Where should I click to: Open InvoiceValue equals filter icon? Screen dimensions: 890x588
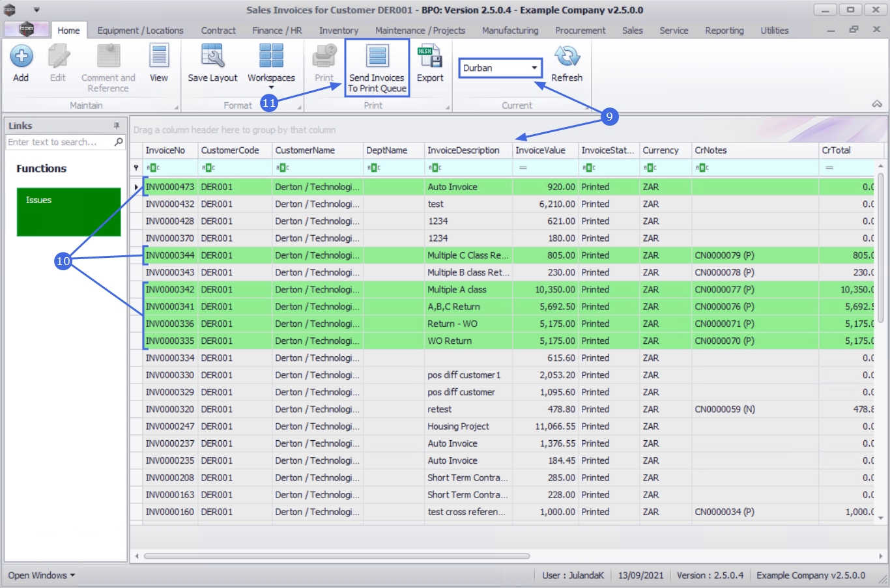[x=523, y=168]
